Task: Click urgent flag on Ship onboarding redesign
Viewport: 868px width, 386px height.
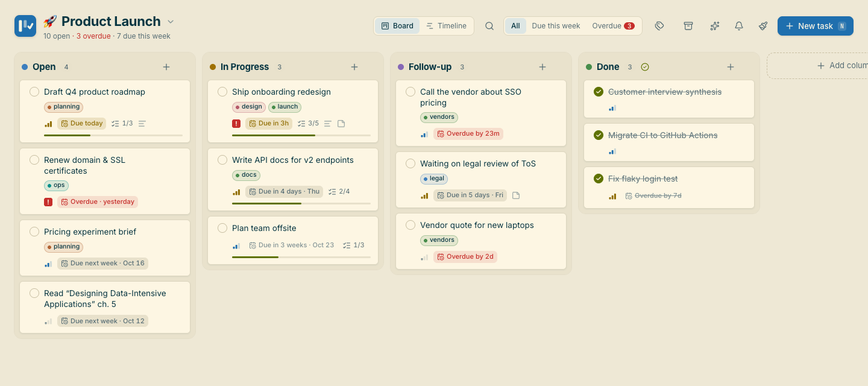Action: click(x=236, y=124)
